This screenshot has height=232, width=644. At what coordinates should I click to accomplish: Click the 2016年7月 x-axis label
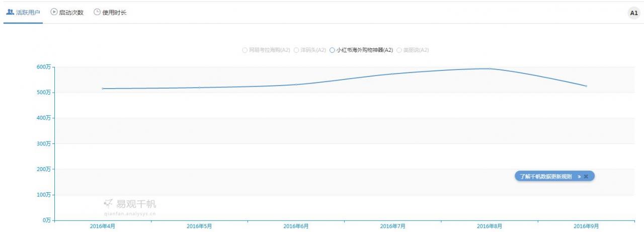(393, 226)
